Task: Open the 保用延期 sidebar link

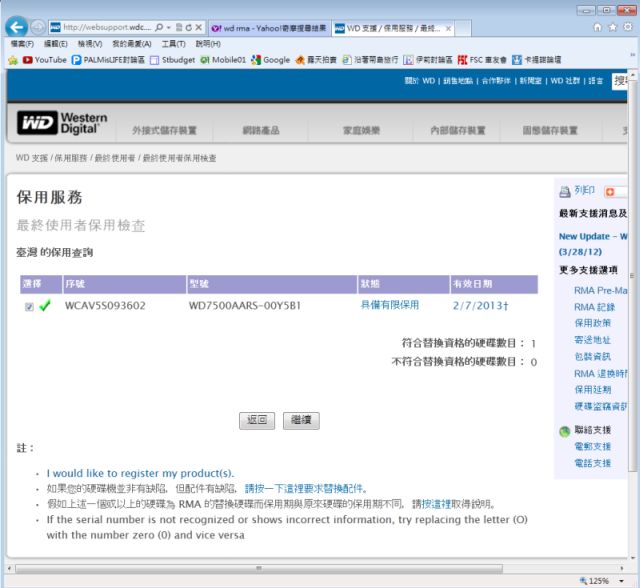Action: click(x=592, y=390)
